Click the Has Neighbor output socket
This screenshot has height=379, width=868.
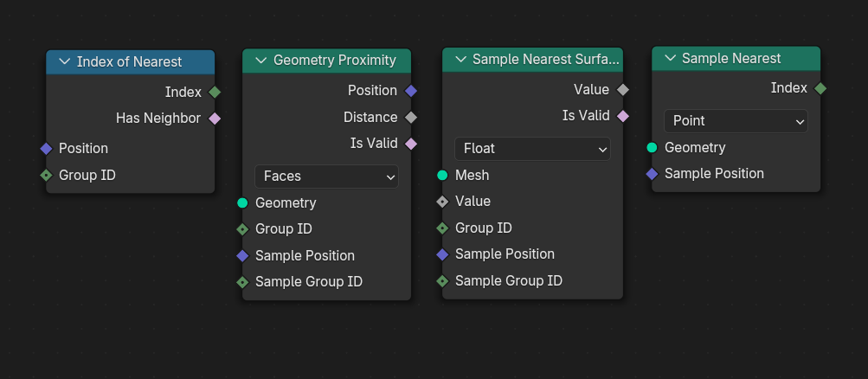click(215, 118)
